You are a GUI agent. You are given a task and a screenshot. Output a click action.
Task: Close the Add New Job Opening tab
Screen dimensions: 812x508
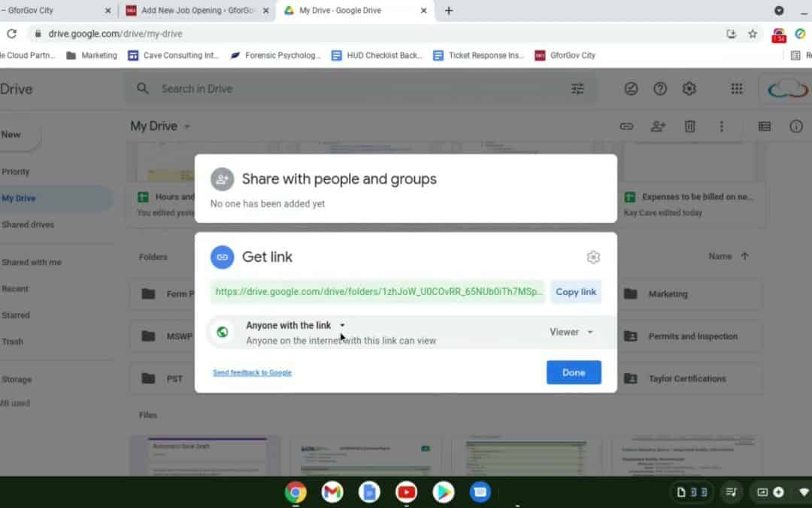[265, 11]
